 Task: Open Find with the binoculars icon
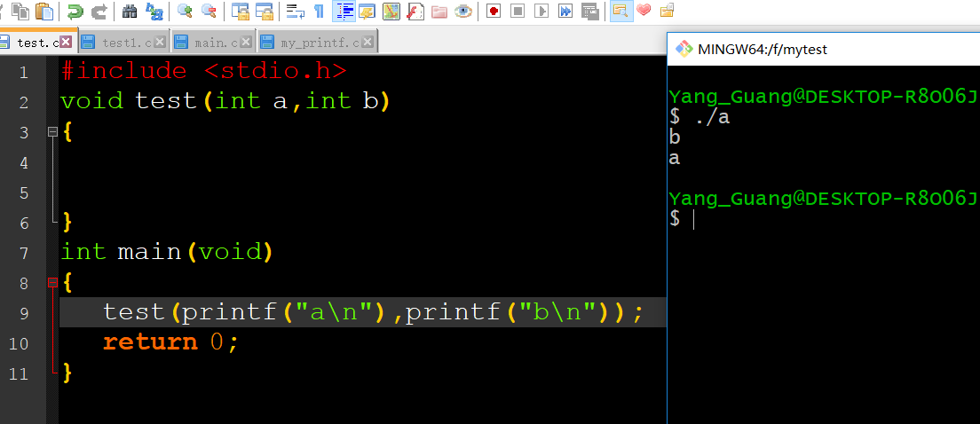130,11
